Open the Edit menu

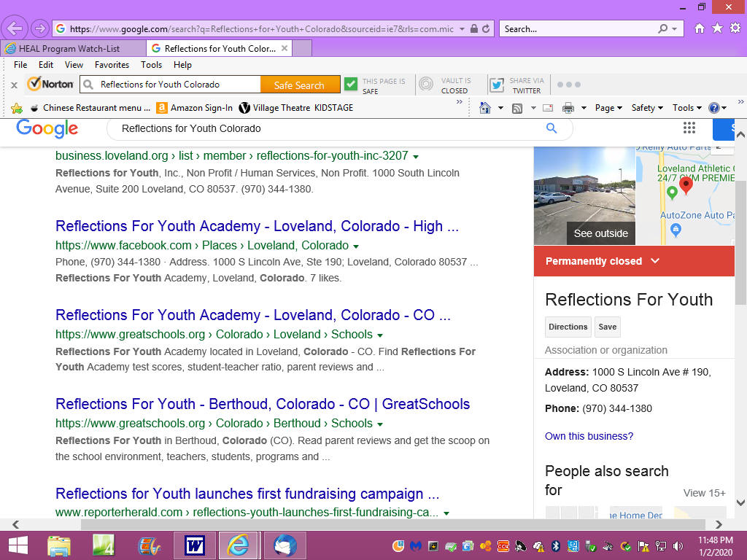click(46, 65)
